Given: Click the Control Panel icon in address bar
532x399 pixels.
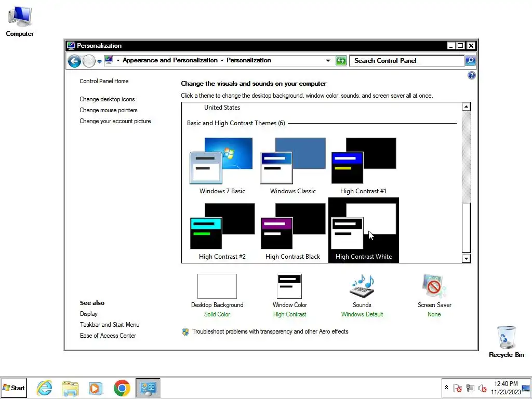Looking at the screenshot, I should (x=109, y=60).
